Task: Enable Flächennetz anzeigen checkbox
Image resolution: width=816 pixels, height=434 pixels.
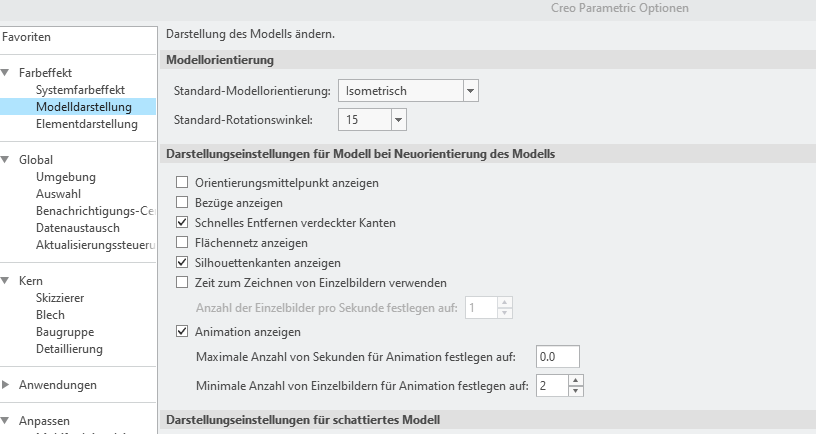Action: click(182, 242)
